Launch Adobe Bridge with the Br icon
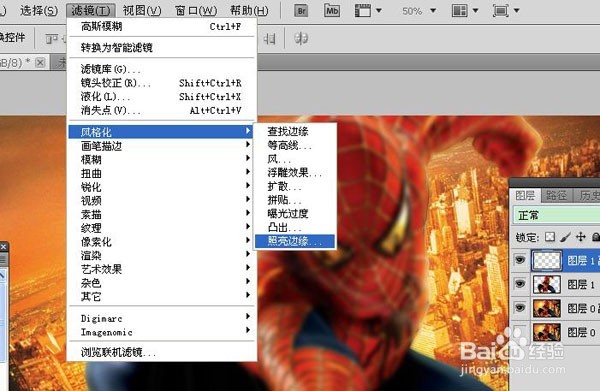 pos(301,10)
